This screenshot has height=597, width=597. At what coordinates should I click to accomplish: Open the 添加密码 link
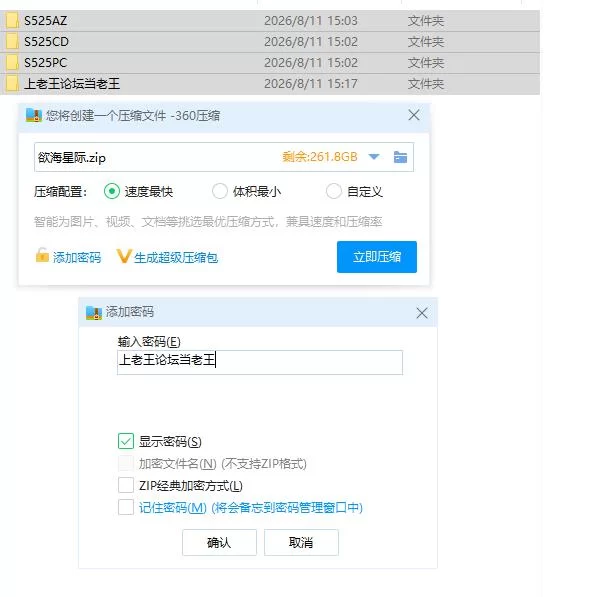tap(77, 258)
